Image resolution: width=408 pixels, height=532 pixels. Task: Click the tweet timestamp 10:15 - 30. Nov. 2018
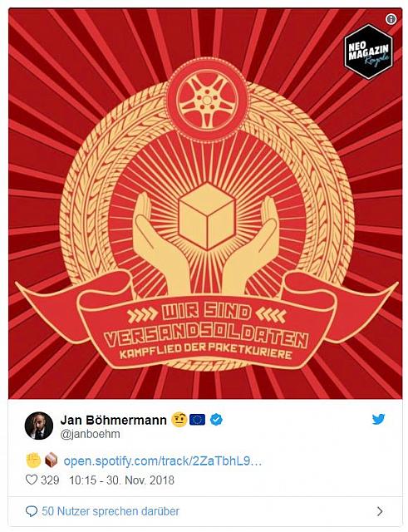point(122,480)
